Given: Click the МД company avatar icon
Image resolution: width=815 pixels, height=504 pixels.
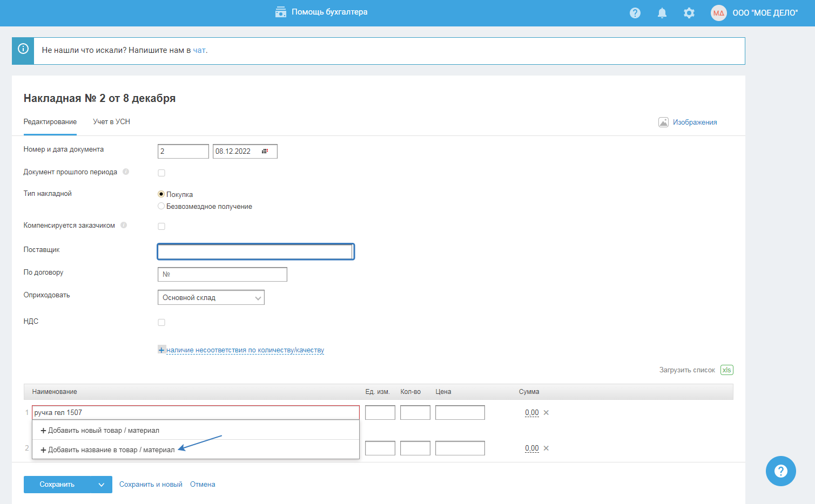Looking at the screenshot, I should [x=718, y=13].
